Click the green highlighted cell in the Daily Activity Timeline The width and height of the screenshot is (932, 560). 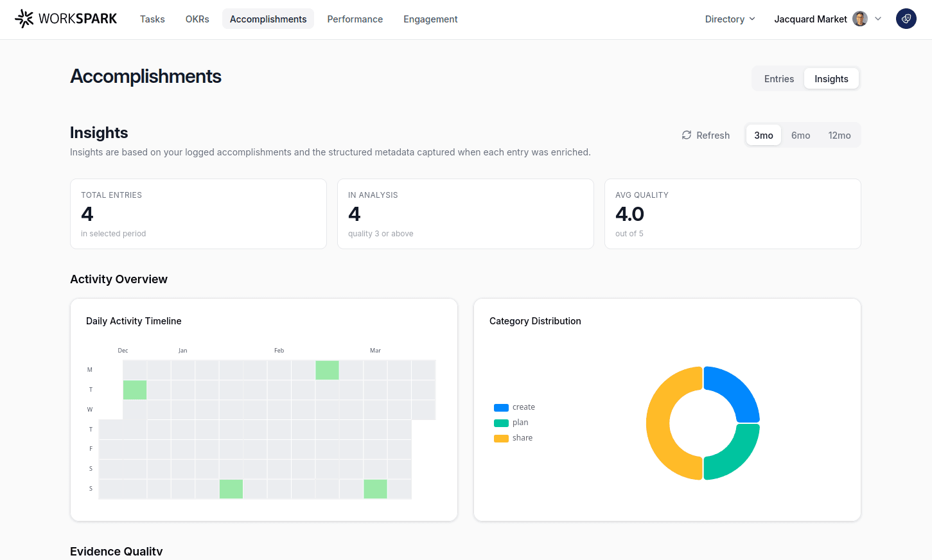327,370
